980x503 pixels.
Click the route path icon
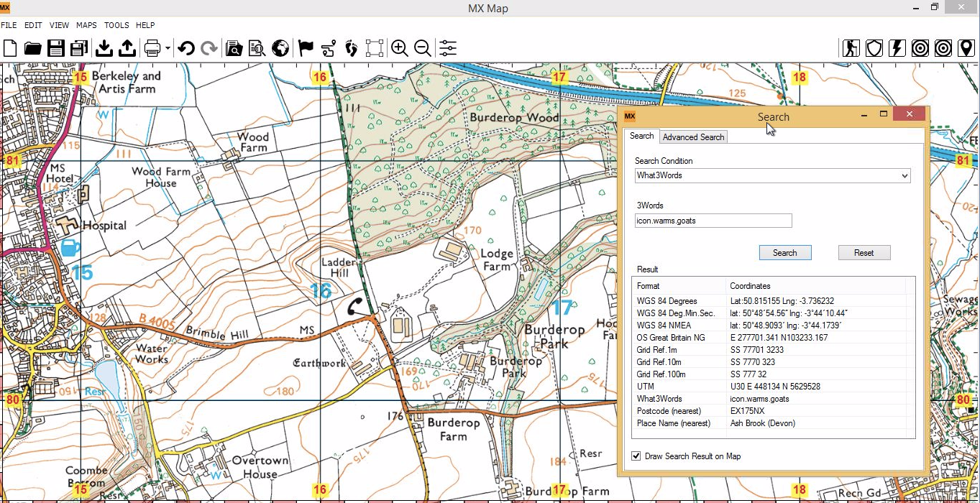329,48
